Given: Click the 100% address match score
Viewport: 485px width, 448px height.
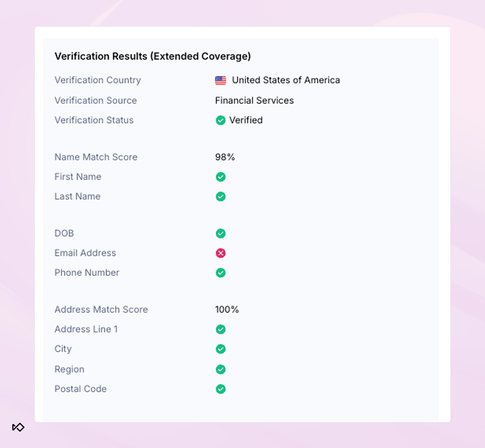Looking at the screenshot, I should pyautogui.click(x=227, y=310).
